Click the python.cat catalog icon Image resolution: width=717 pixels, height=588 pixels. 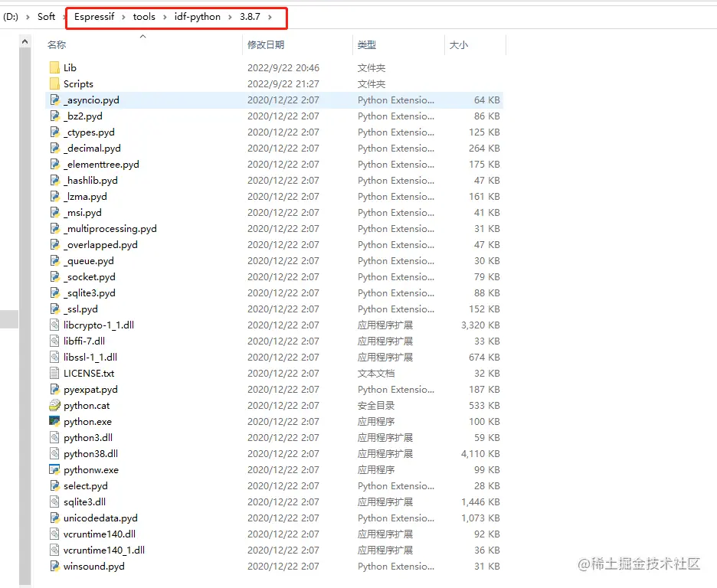pyautogui.click(x=54, y=405)
